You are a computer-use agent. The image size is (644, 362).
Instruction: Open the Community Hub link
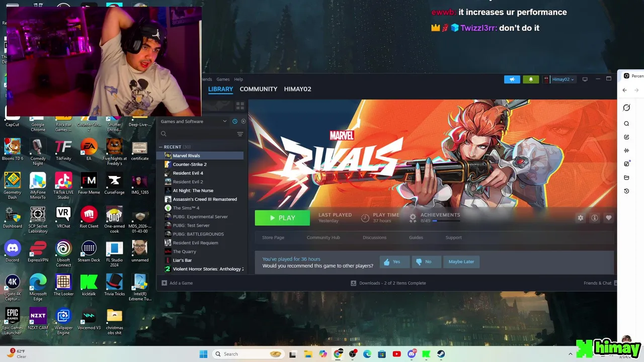pyautogui.click(x=323, y=237)
